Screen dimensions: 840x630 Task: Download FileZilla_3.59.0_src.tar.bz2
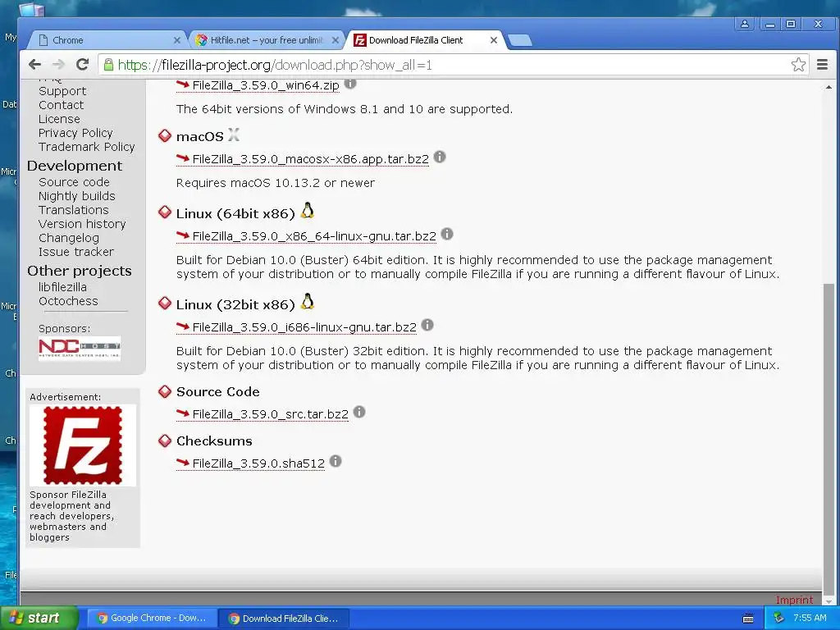coord(271,414)
